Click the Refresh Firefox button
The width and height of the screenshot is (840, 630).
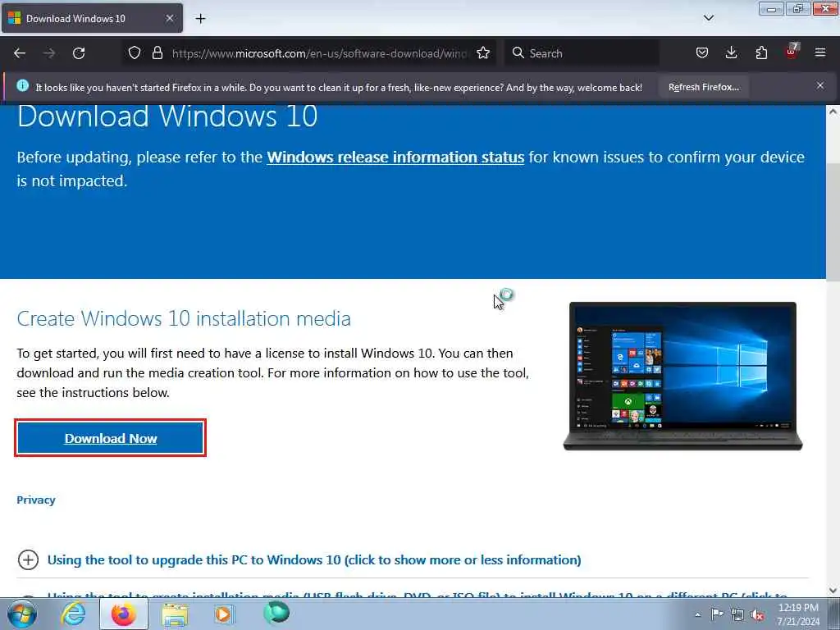tap(703, 87)
